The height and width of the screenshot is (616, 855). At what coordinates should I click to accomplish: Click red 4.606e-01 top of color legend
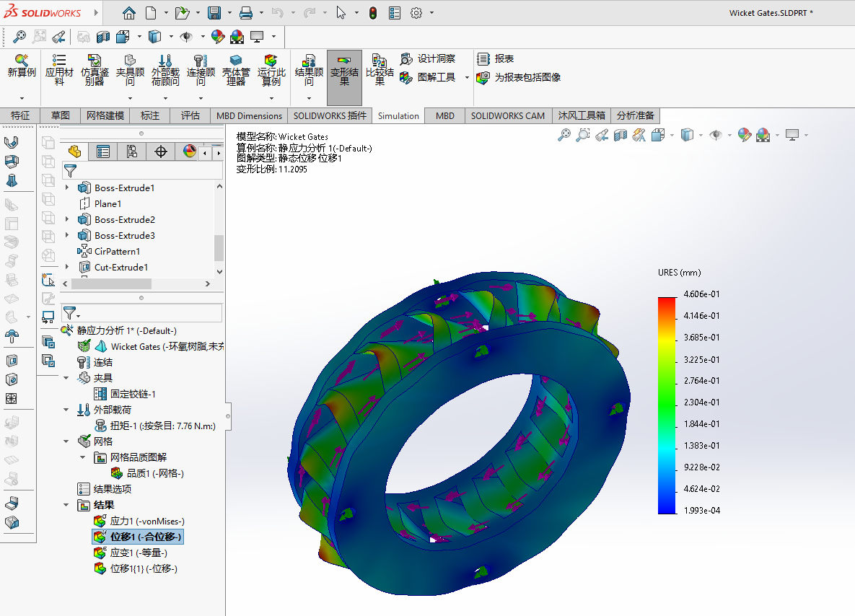coord(701,294)
